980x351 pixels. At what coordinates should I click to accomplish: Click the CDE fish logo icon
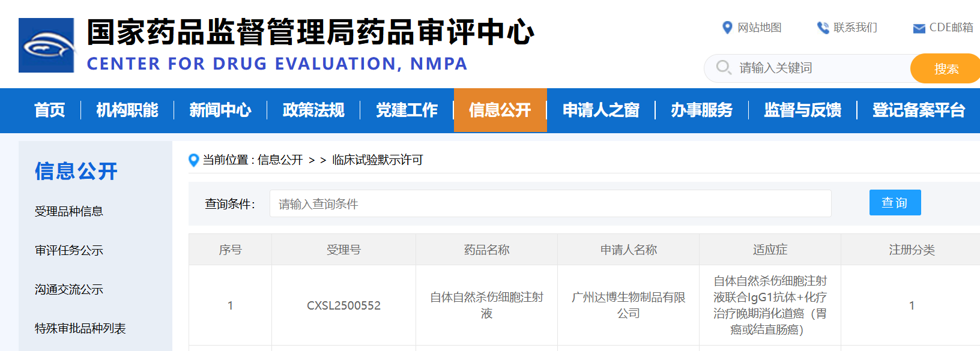point(46,46)
